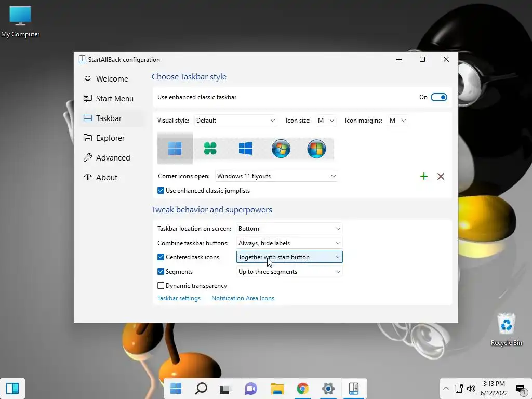
Task: Click the network tray icon
Action: pos(458,389)
